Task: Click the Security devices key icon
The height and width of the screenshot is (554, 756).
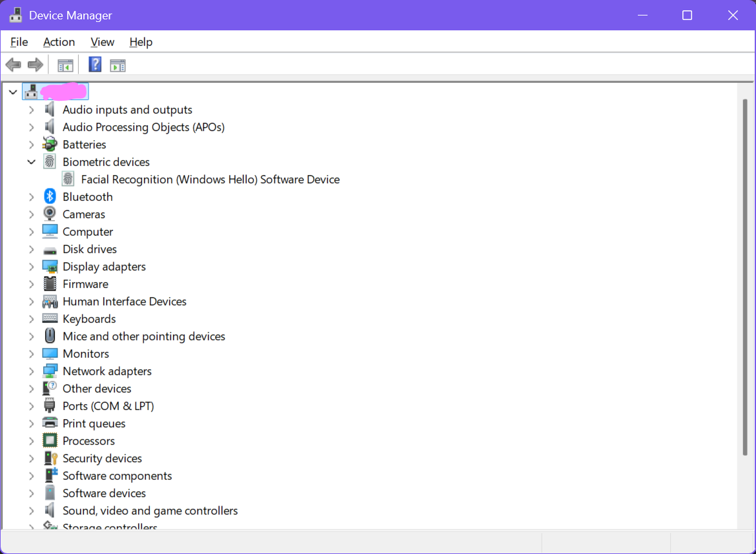Action: 50,458
